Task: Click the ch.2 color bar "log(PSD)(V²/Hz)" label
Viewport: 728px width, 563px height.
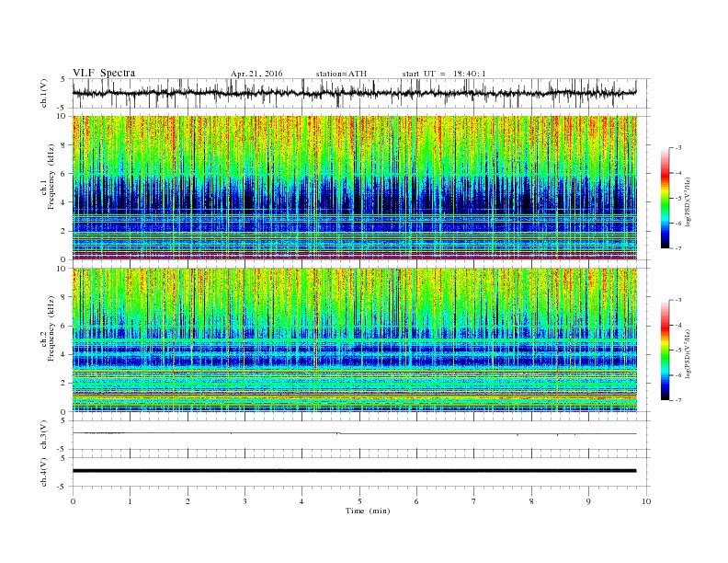Action: pos(688,353)
